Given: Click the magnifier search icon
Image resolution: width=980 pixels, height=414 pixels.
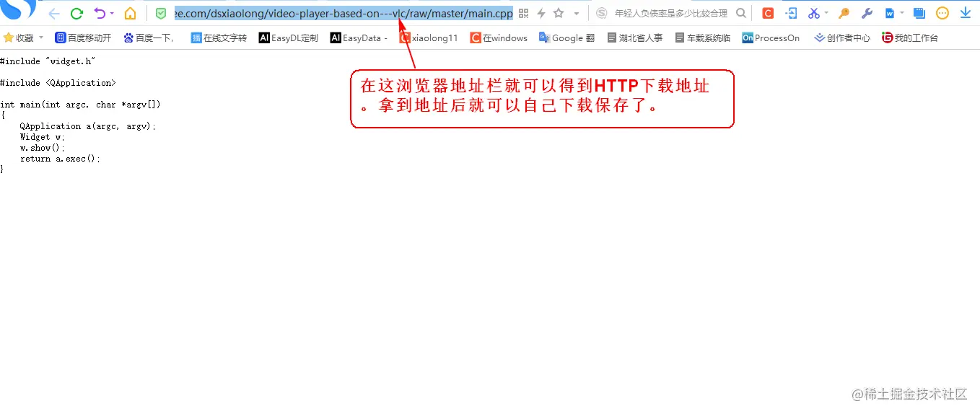Looking at the screenshot, I should (740, 13).
